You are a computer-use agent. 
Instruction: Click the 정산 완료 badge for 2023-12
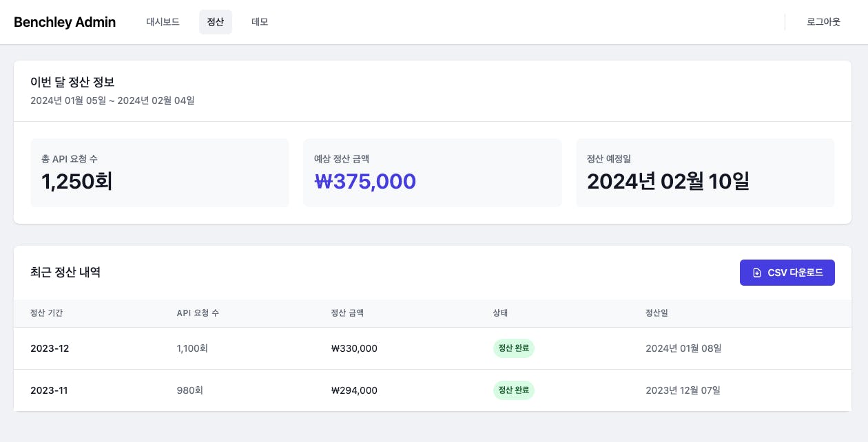click(514, 348)
